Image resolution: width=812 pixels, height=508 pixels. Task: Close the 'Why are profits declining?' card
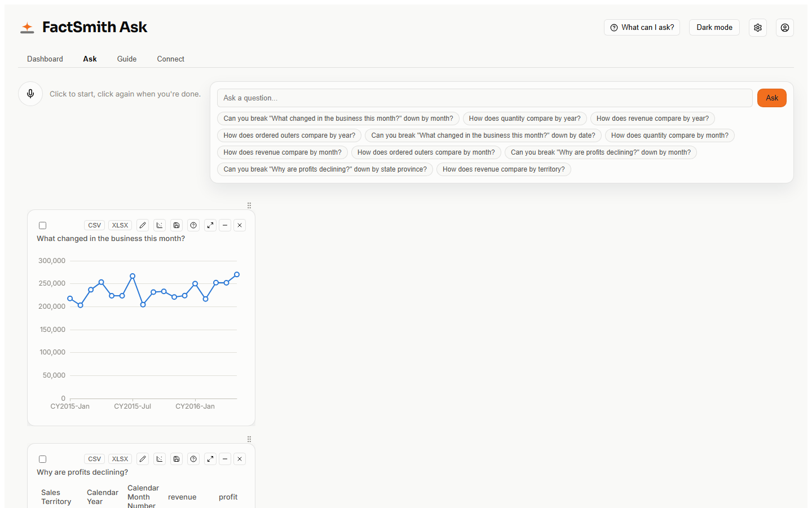coord(240,459)
